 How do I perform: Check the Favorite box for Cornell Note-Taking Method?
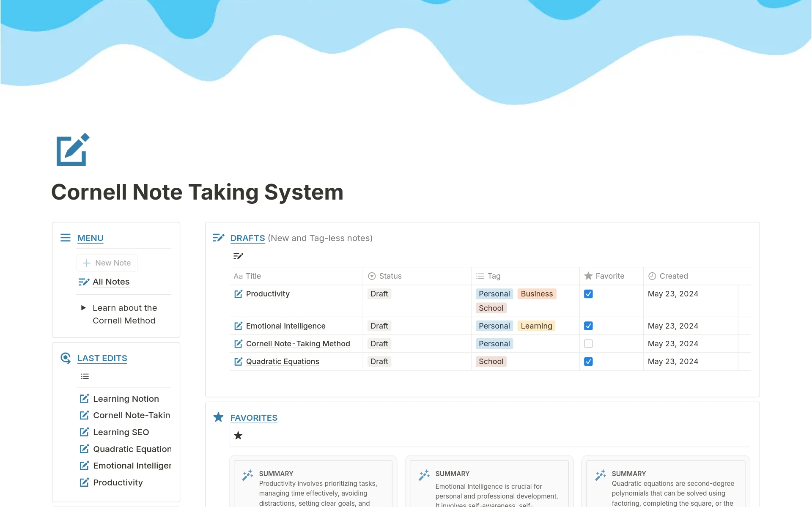(x=588, y=344)
